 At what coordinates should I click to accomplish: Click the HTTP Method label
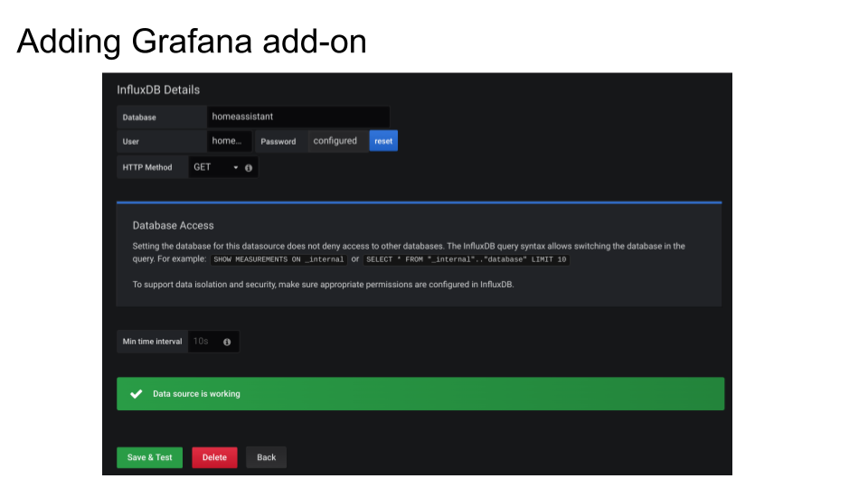click(147, 168)
